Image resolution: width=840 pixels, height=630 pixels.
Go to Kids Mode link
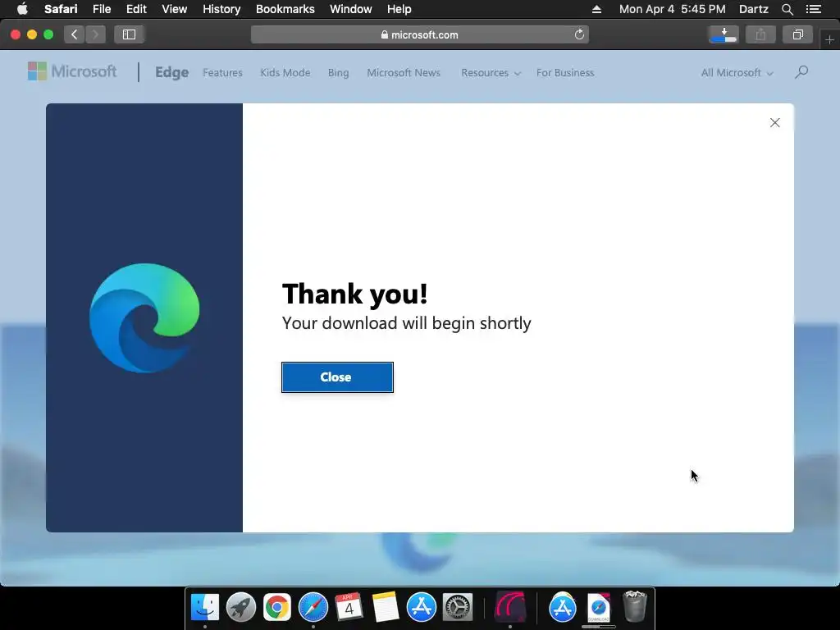tap(285, 73)
